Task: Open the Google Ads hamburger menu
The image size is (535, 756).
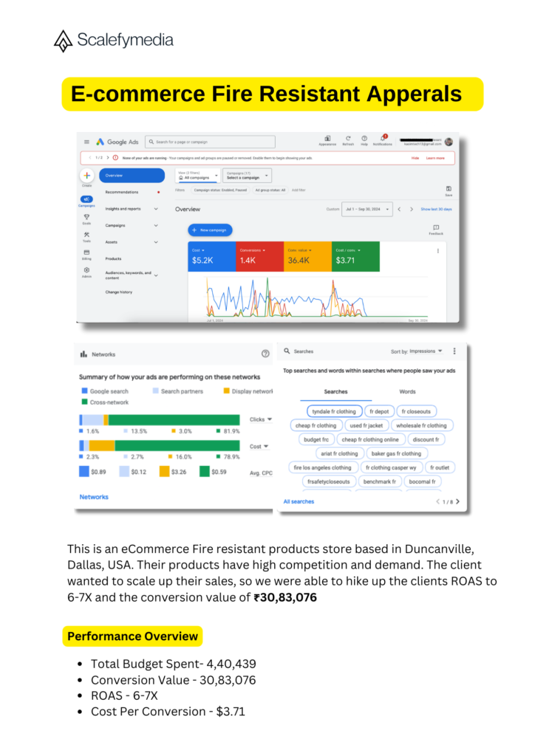Action: coord(86,142)
